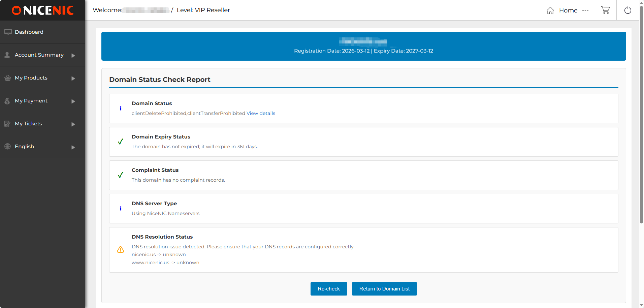This screenshot has width=644, height=308.
Task: Click the English globe icon
Action: 7,147
